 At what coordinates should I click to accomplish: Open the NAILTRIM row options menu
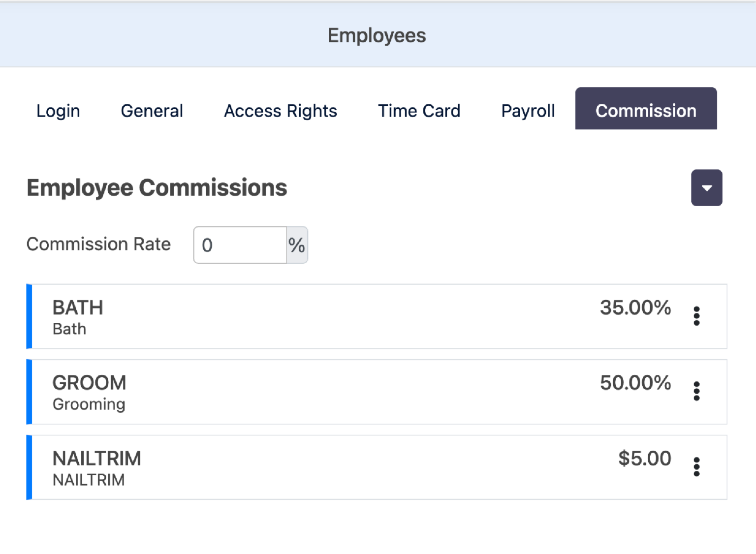point(696,466)
